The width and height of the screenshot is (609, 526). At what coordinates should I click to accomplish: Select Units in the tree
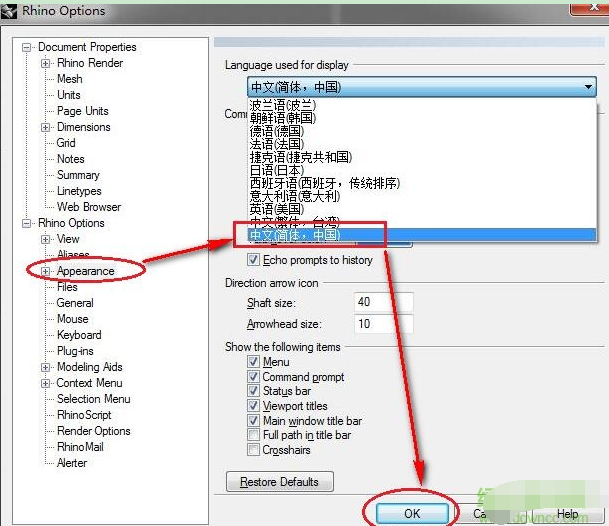pyautogui.click(x=69, y=95)
